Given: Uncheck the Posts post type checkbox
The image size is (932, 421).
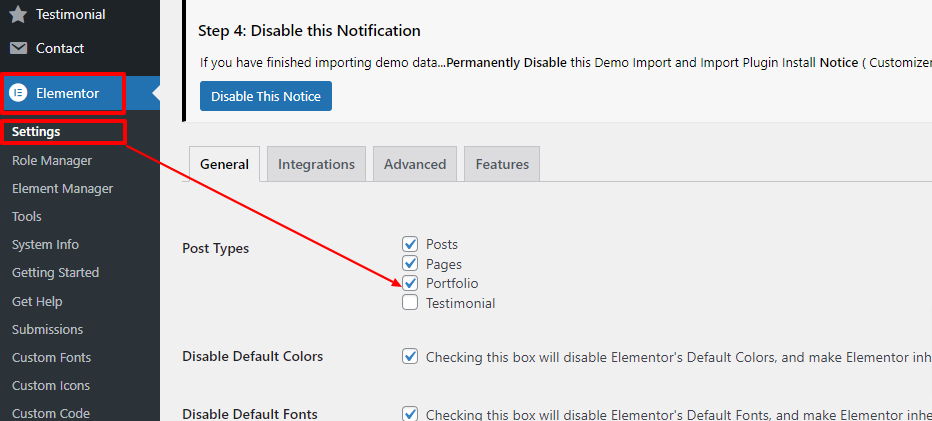Looking at the screenshot, I should pos(410,244).
